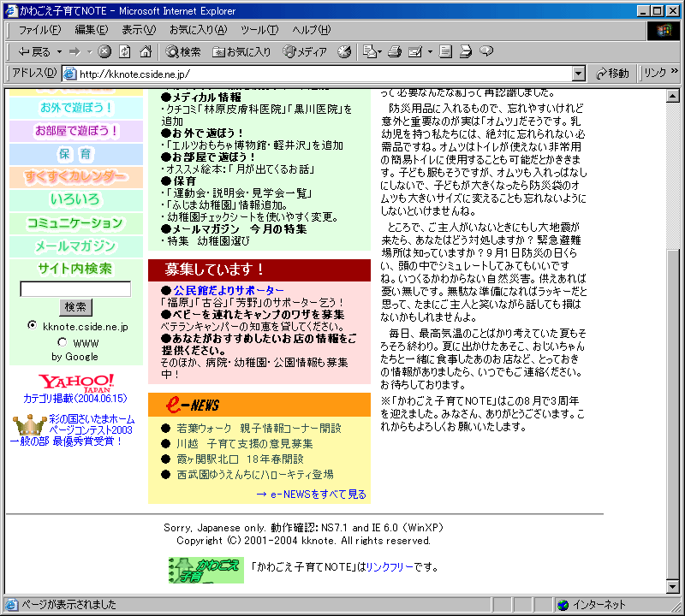
Task: Open the File (ファイル) menu
Action: point(39,30)
